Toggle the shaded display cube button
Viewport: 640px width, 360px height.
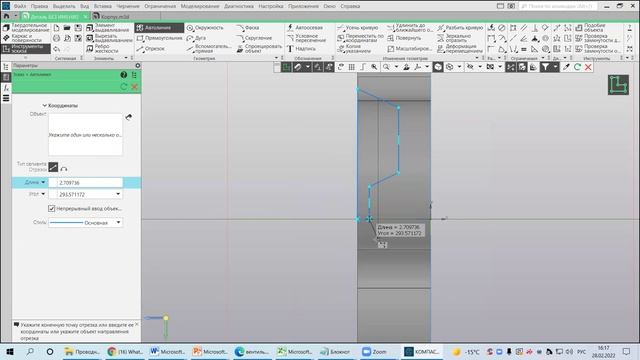438,67
